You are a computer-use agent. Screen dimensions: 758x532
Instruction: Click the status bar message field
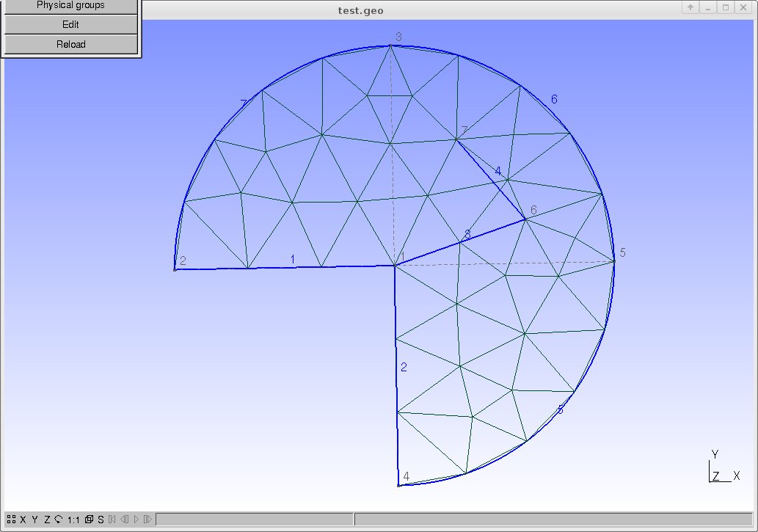pyautogui.click(x=255, y=520)
